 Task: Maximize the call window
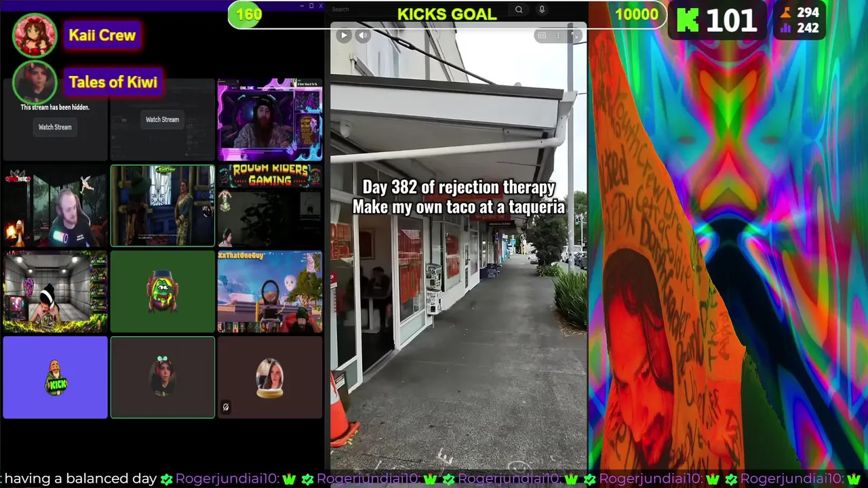311,5
